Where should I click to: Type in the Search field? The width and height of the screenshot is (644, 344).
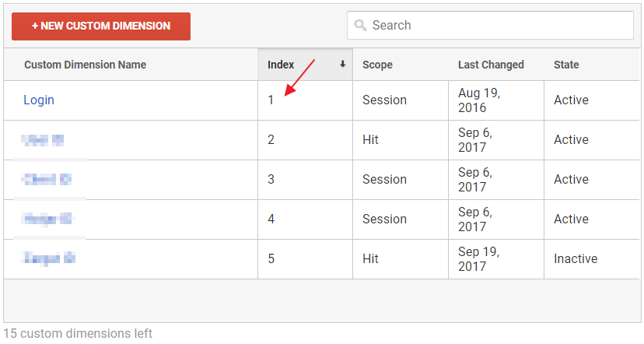[498, 26]
